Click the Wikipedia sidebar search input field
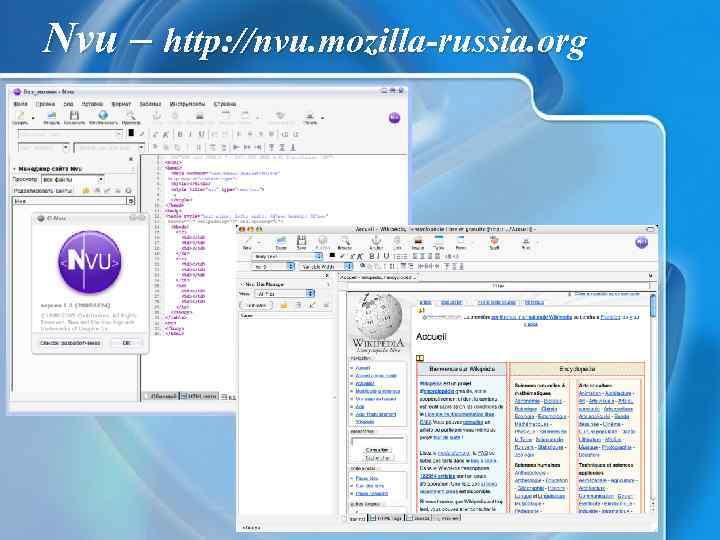This screenshot has width=720, height=540. (x=377, y=441)
